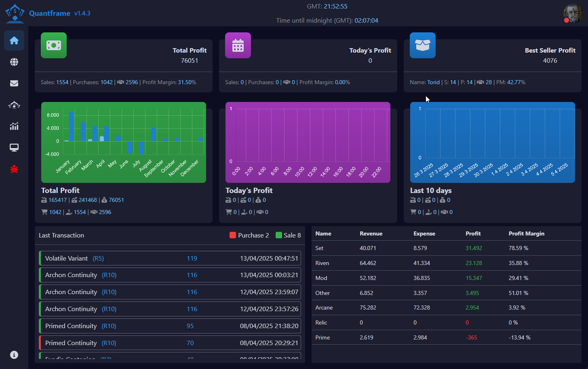Open the envelope messages icon

tap(14, 83)
